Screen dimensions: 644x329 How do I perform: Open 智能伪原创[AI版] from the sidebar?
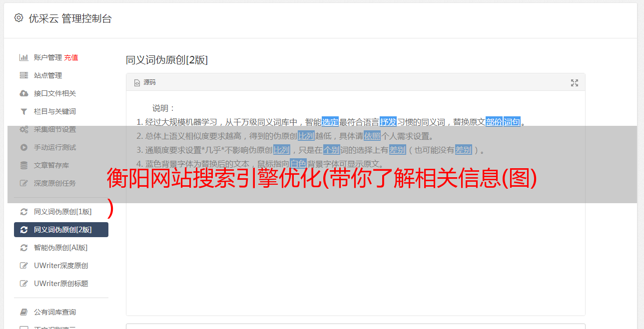(x=61, y=248)
